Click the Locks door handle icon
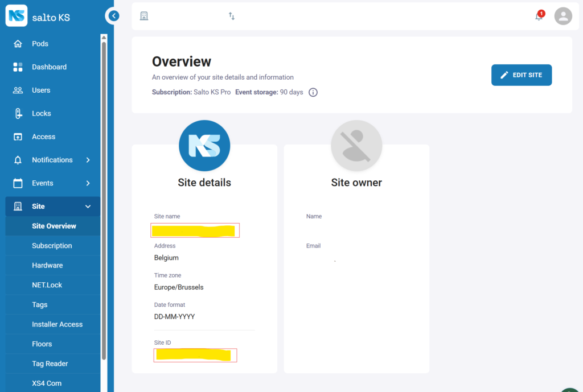This screenshot has height=392, width=583. tap(18, 114)
